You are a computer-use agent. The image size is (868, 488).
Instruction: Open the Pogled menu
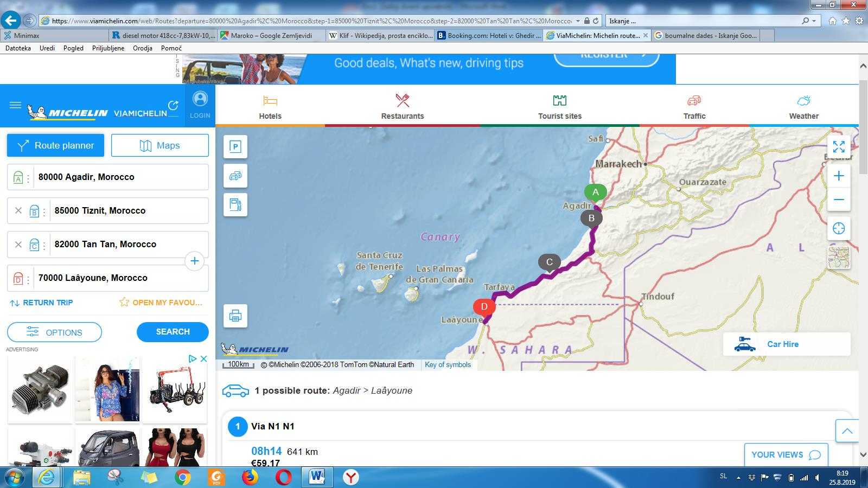73,48
